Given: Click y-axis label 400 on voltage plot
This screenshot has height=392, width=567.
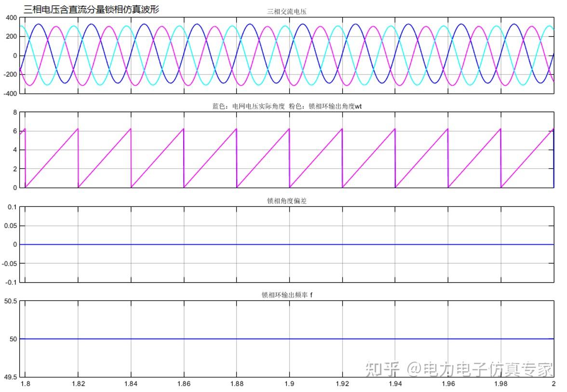Looking at the screenshot, I should 11,18.
